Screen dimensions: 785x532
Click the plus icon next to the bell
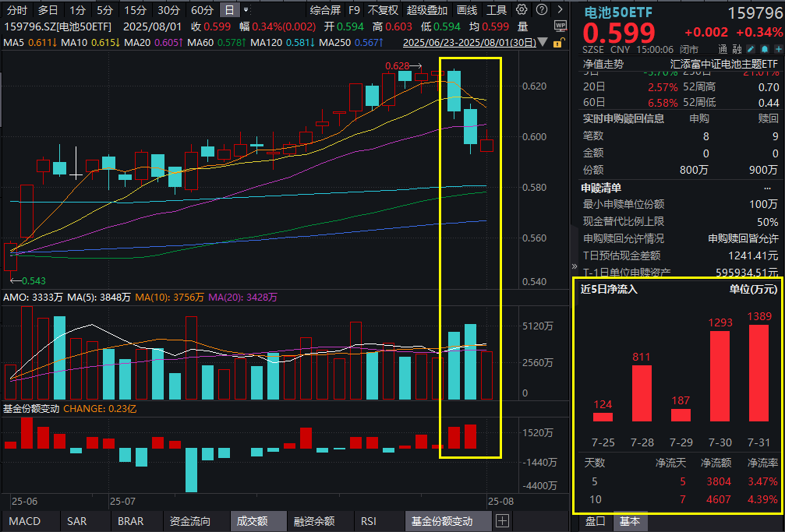coord(778,48)
